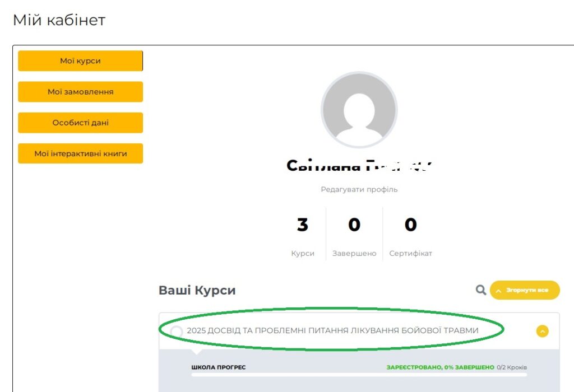Viewport: 574px width, 392px height.
Task: Click the user name under the avatar
Action: pos(359,166)
